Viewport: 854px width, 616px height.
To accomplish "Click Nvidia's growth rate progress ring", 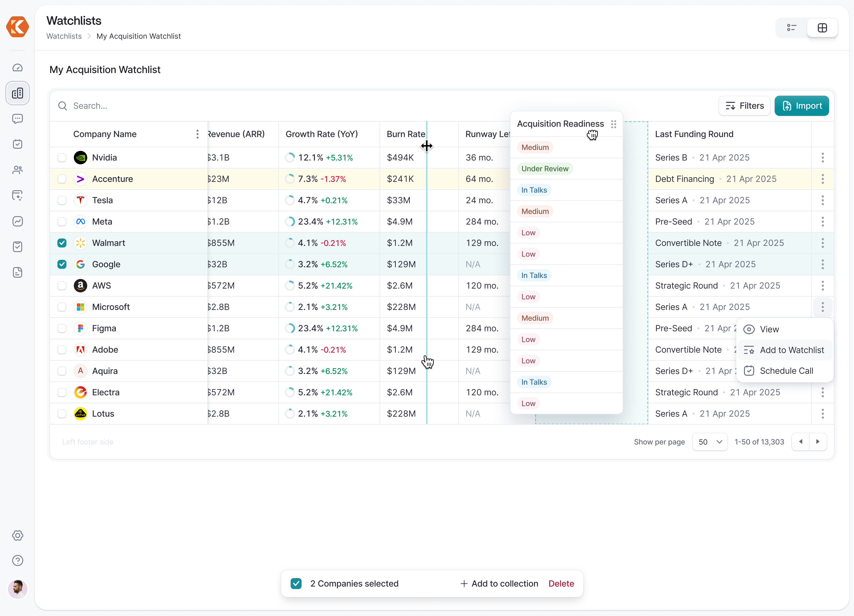I will [x=290, y=158].
